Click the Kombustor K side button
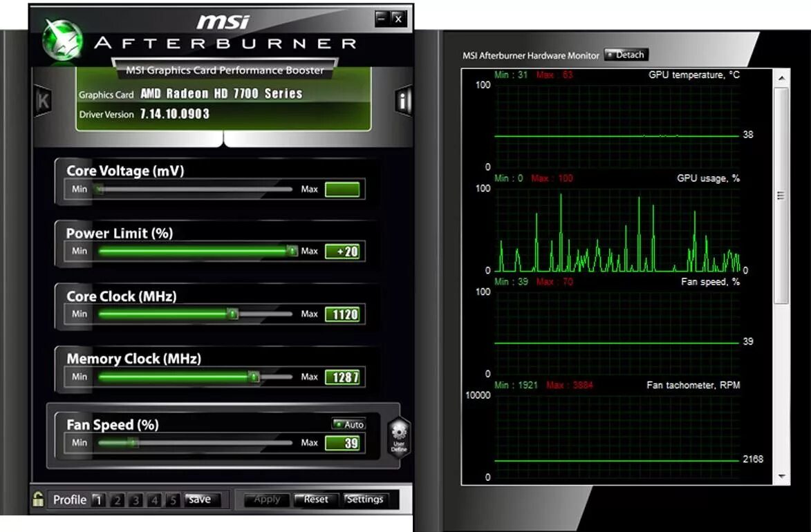This screenshot has width=811, height=532. [x=43, y=100]
